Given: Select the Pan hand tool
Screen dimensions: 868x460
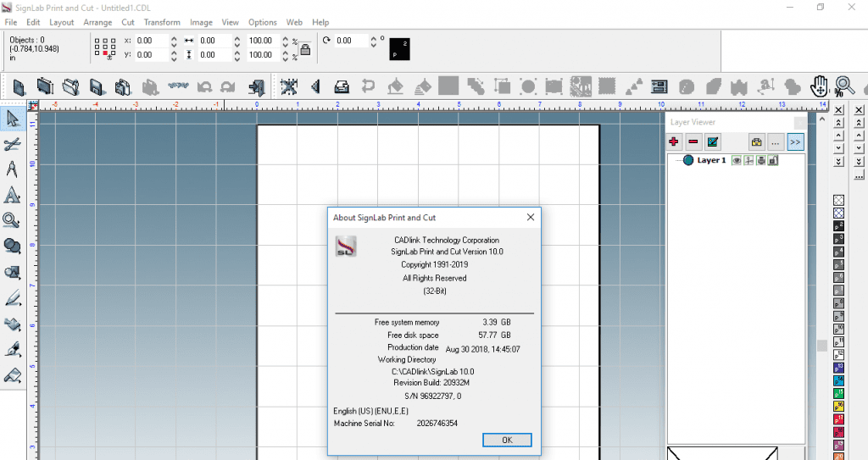Looking at the screenshot, I should (x=820, y=86).
